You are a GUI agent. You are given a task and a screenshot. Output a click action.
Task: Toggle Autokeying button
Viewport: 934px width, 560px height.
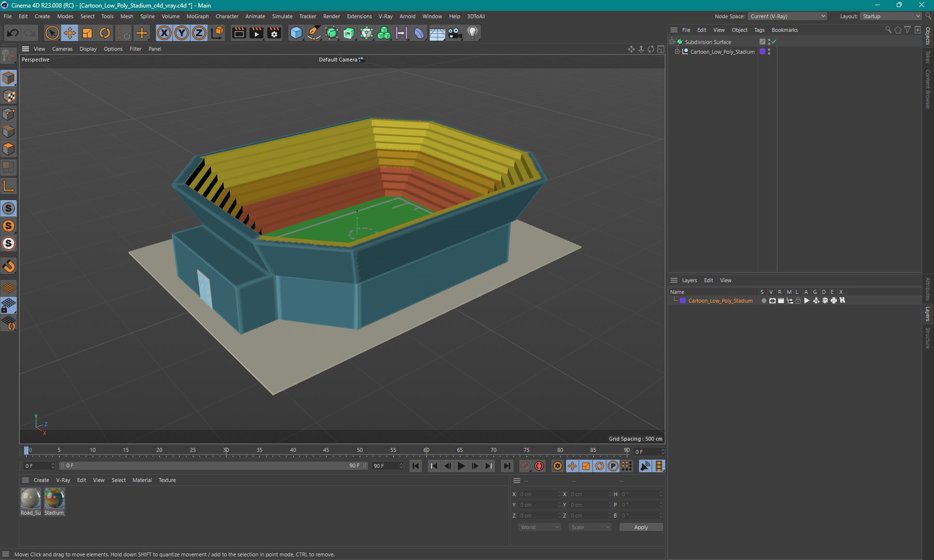(x=540, y=466)
